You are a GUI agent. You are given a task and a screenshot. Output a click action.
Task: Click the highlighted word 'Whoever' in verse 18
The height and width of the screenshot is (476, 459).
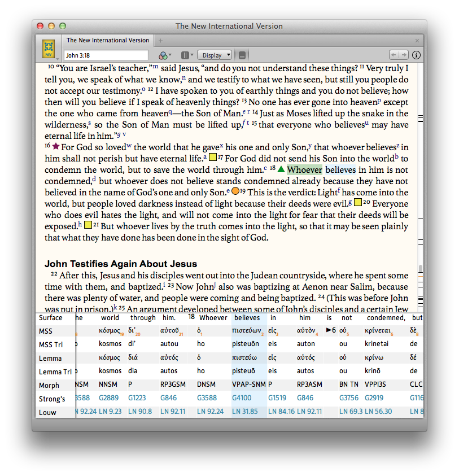[x=304, y=170]
